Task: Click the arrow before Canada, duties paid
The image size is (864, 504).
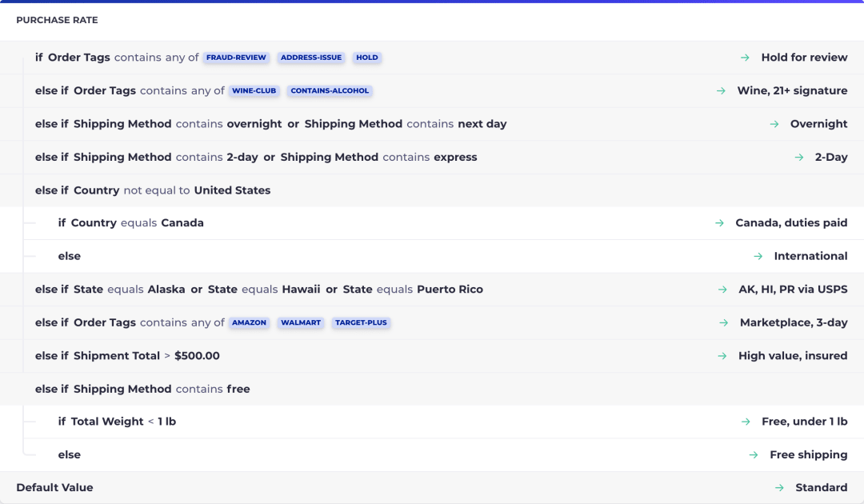Action: coord(719,223)
